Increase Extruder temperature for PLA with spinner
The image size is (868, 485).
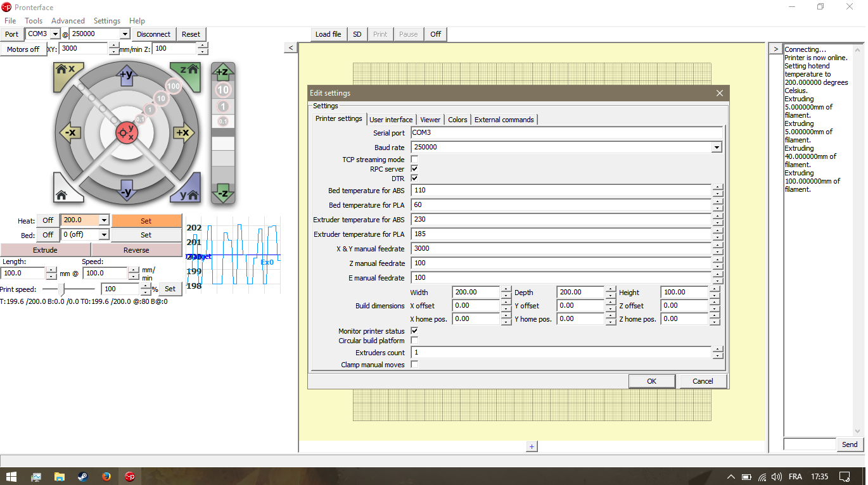(717, 230)
